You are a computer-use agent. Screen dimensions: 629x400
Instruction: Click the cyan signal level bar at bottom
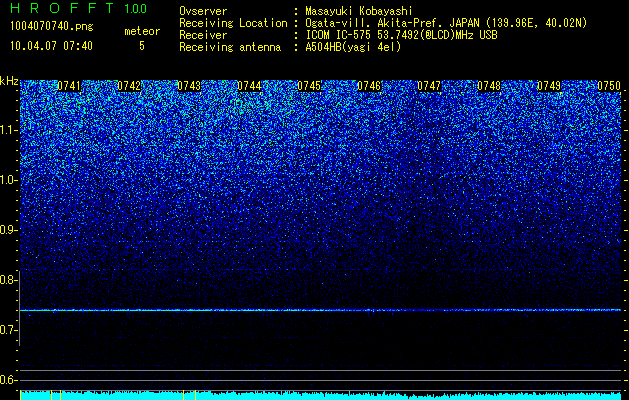point(321,396)
